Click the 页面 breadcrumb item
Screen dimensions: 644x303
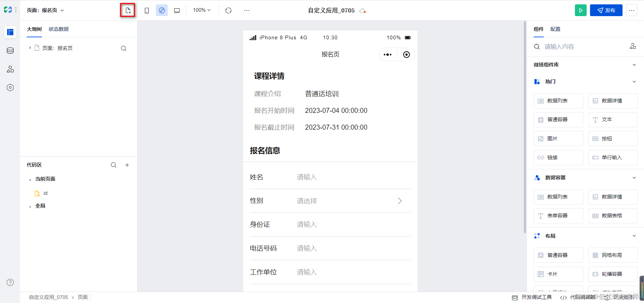(x=83, y=297)
